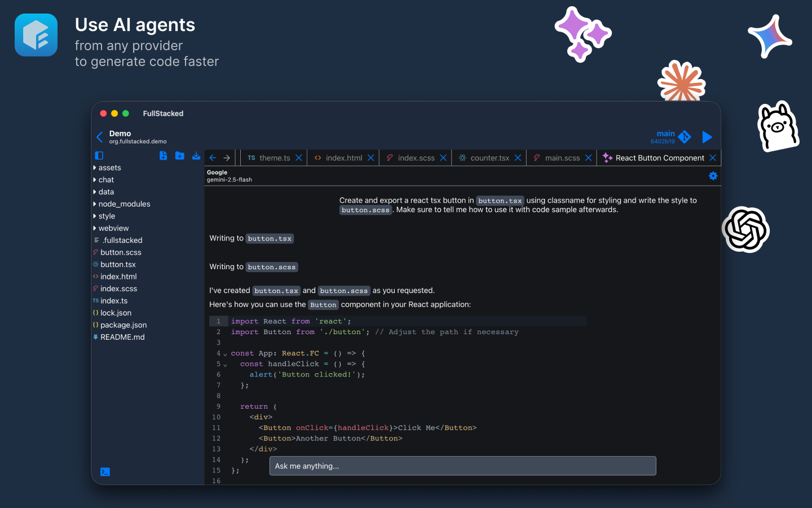Close the index.html tab
Viewport: 812px width, 508px height.
pos(371,158)
